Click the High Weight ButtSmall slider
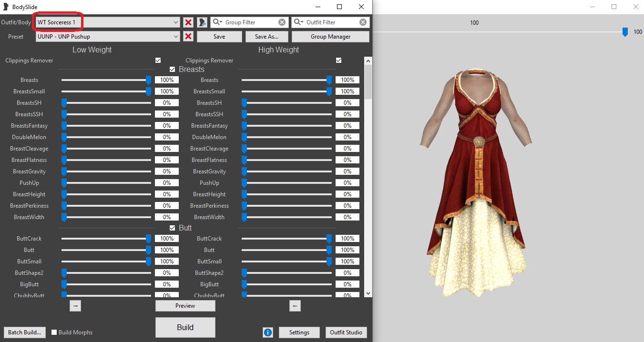 [286, 262]
